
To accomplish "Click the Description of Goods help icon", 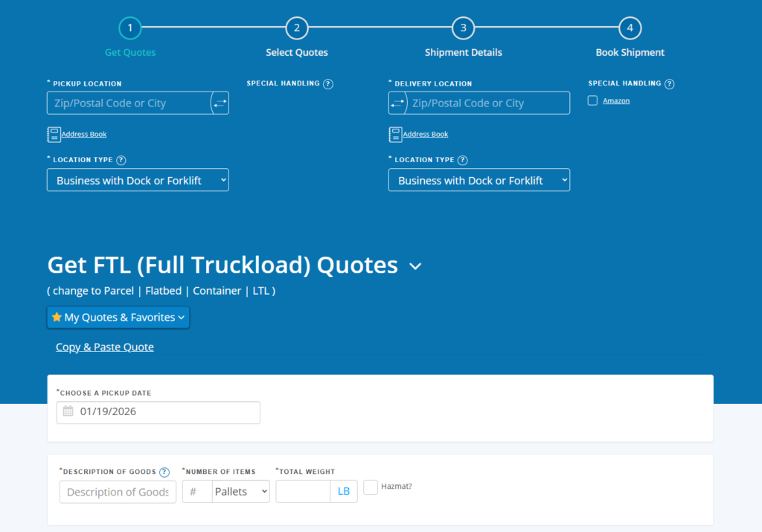I will click(x=165, y=472).
